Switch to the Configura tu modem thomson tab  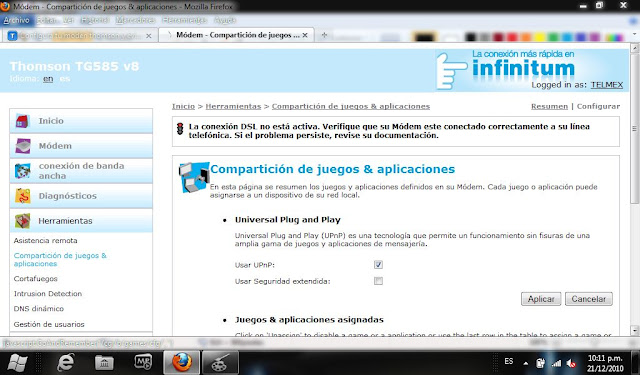[80, 36]
